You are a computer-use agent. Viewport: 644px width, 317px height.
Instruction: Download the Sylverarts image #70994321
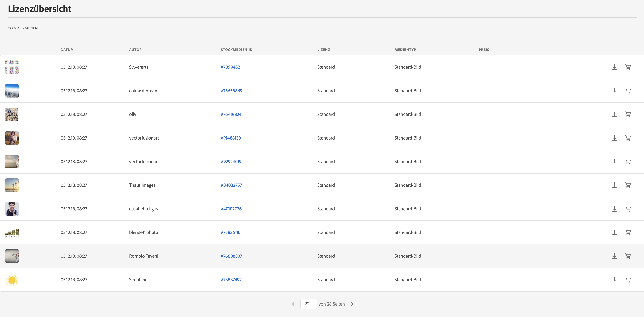[x=614, y=67]
